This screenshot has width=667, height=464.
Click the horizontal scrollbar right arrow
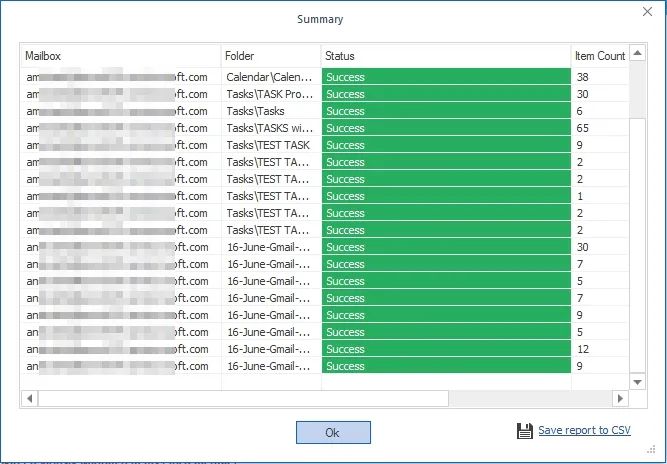pos(620,399)
